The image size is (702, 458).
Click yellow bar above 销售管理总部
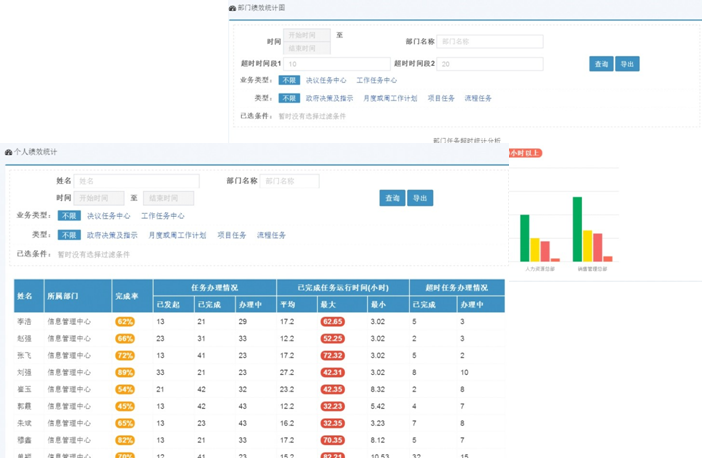[587, 246]
